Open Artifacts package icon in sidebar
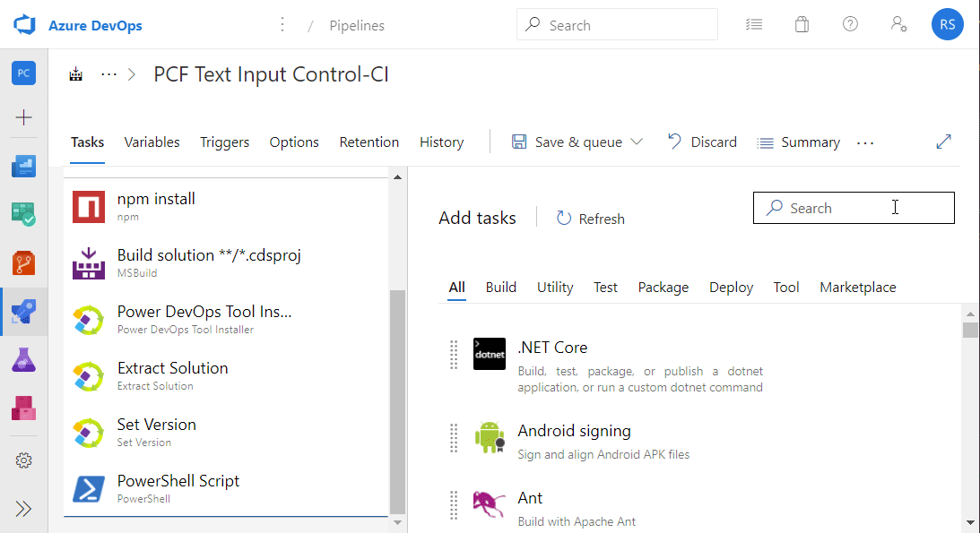This screenshot has width=980, height=533. [x=23, y=408]
